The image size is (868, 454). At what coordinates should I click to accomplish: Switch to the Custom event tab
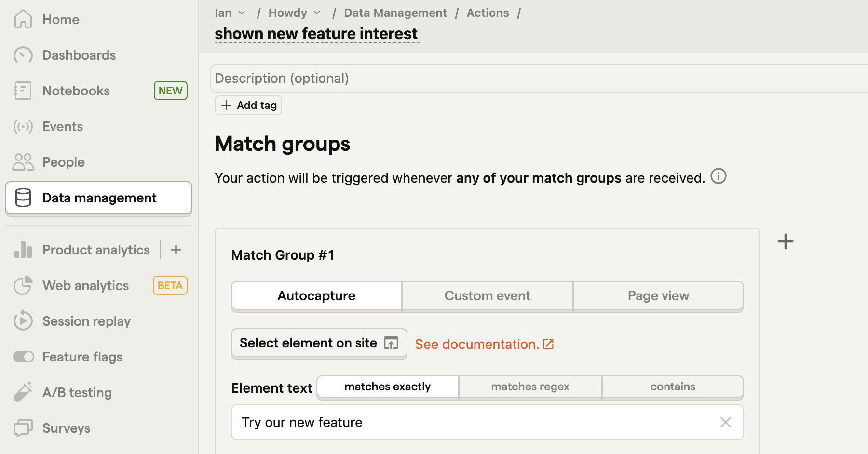[x=488, y=295]
